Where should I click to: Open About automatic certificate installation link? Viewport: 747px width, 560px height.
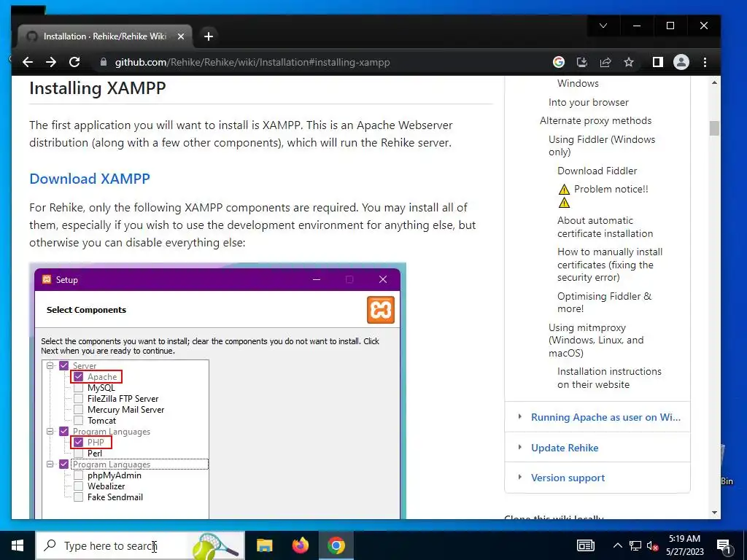tap(605, 227)
